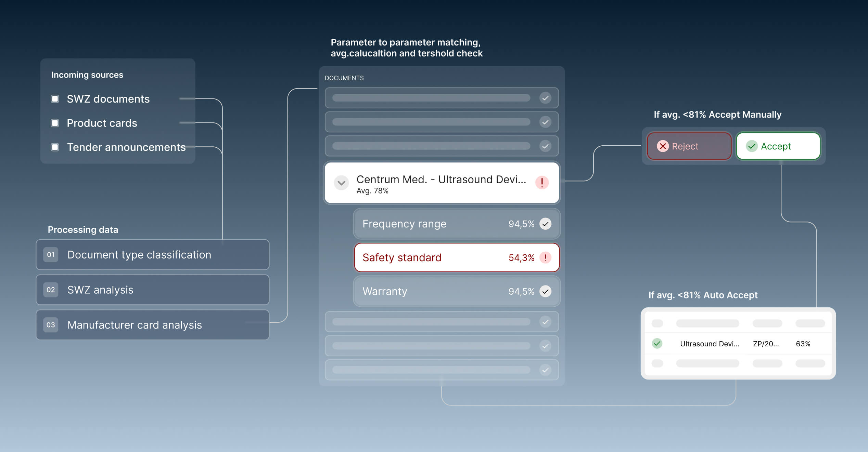This screenshot has width=868, height=452.
Task: Select Manufacturer card analysis step
Action: (x=153, y=325)
